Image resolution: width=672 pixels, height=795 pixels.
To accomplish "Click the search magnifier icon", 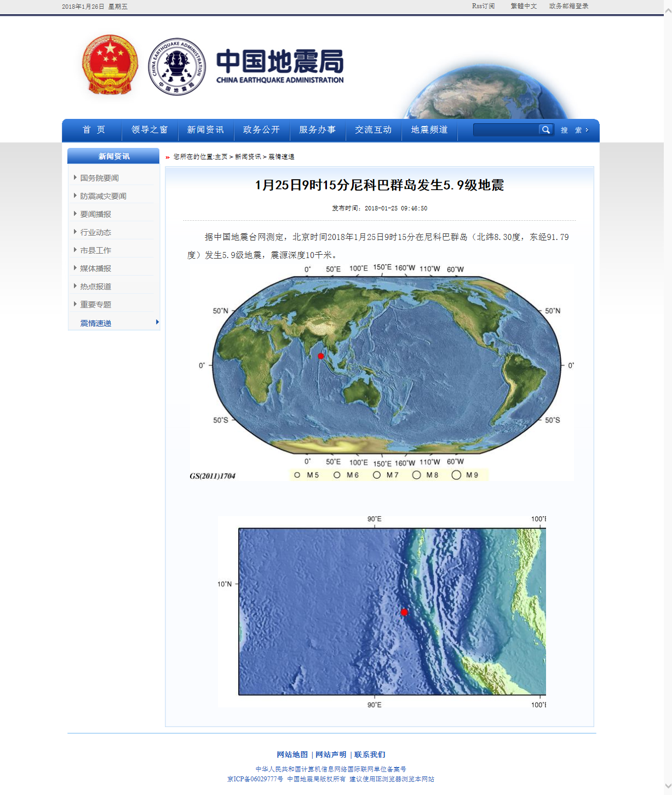I will [x=546, y=130].
